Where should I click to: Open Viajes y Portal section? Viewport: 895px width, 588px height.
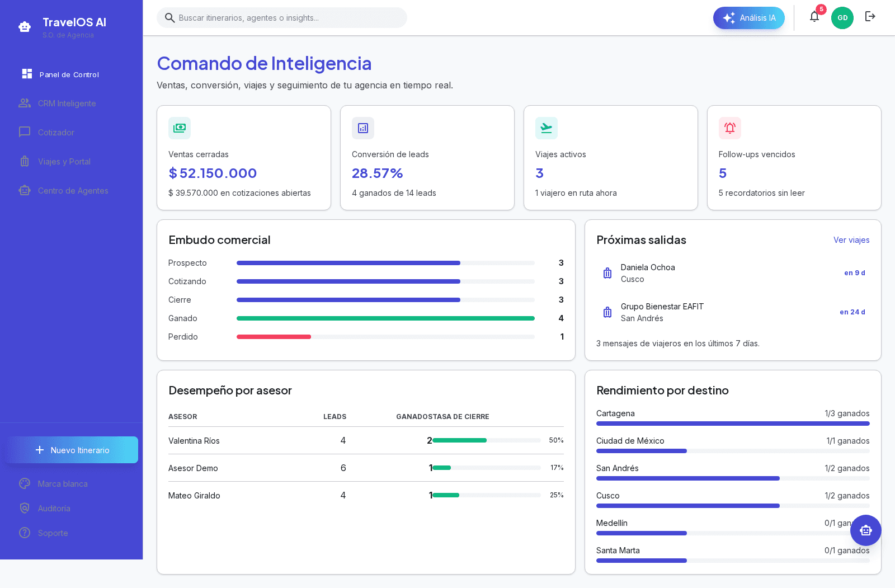click(72, 161)
